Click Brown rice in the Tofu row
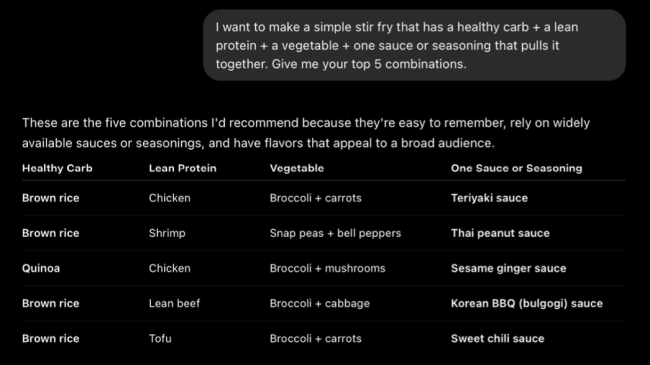The width and height of the screenshot is (650, 365). (51, 338)
